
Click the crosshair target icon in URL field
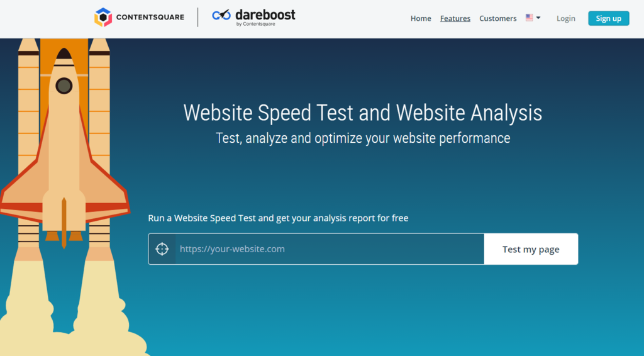162,249
